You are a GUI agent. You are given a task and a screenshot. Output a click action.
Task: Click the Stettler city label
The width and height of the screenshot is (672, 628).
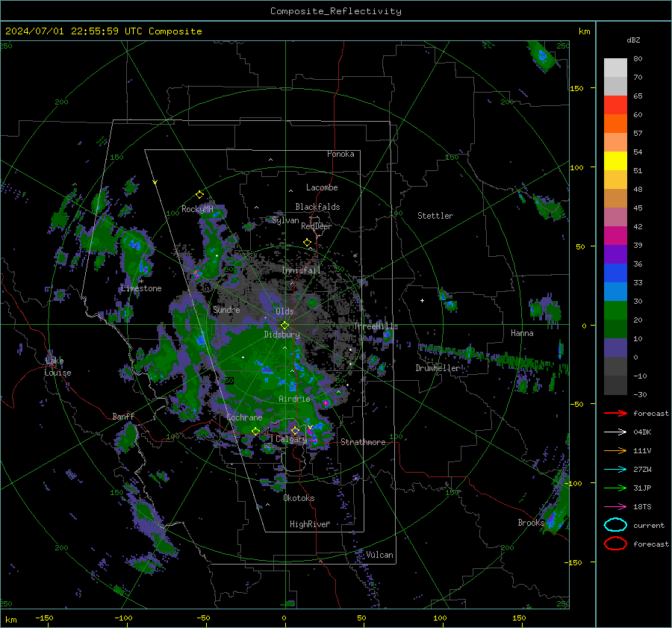435,216
